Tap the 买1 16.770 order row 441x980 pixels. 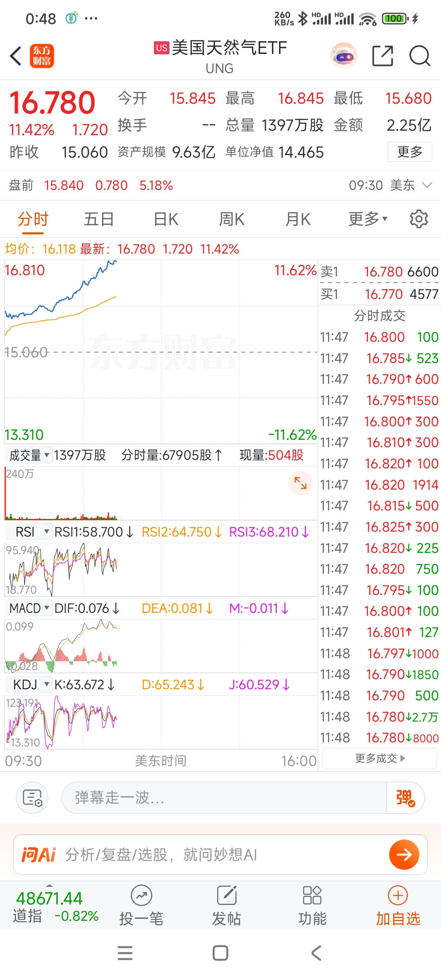coord(379,294)
